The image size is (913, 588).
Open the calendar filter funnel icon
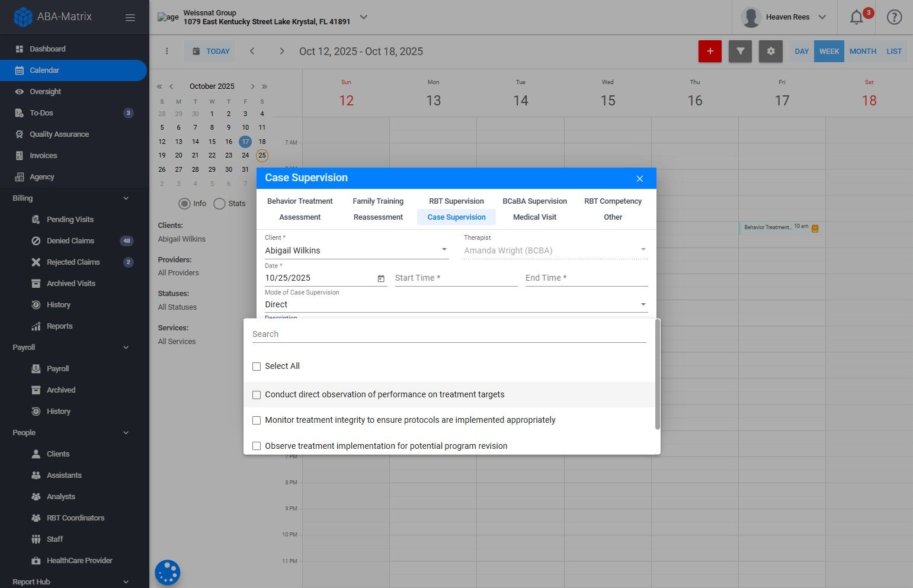tap(740, 52)
